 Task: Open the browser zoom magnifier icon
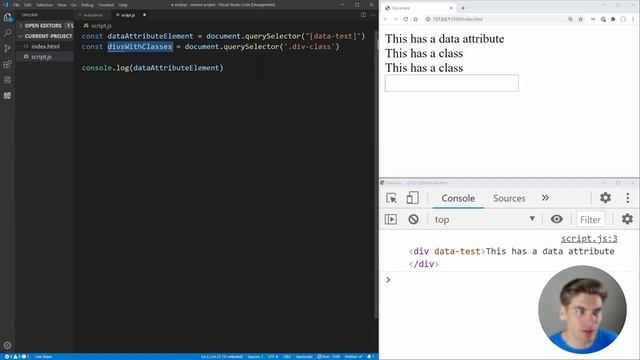[x=570, y=19]
